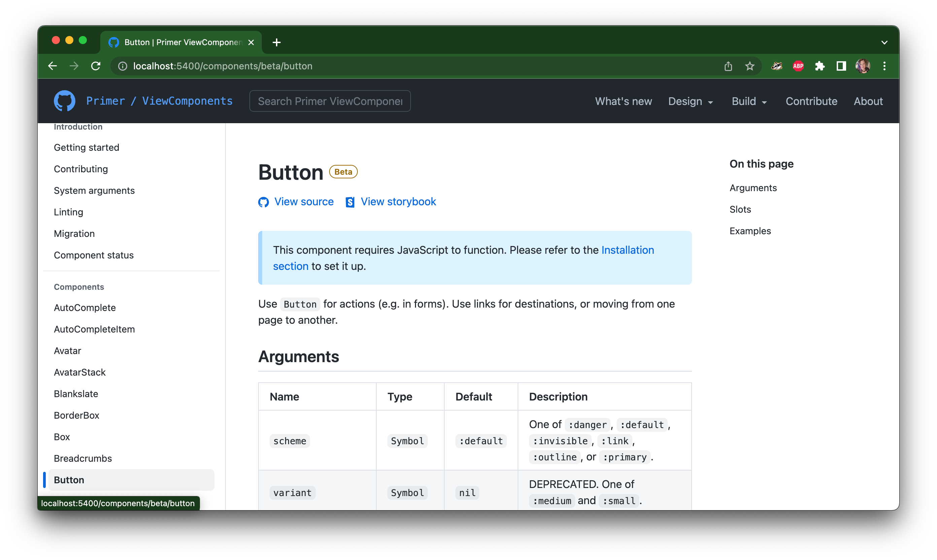Reload the page with refresh icon

[x=96, y=66]
